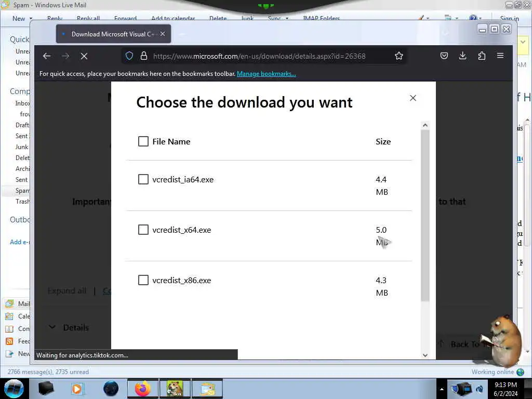Open the Windows Live Mail taskbar icon
532x399 pixels.
coord(208,389)
